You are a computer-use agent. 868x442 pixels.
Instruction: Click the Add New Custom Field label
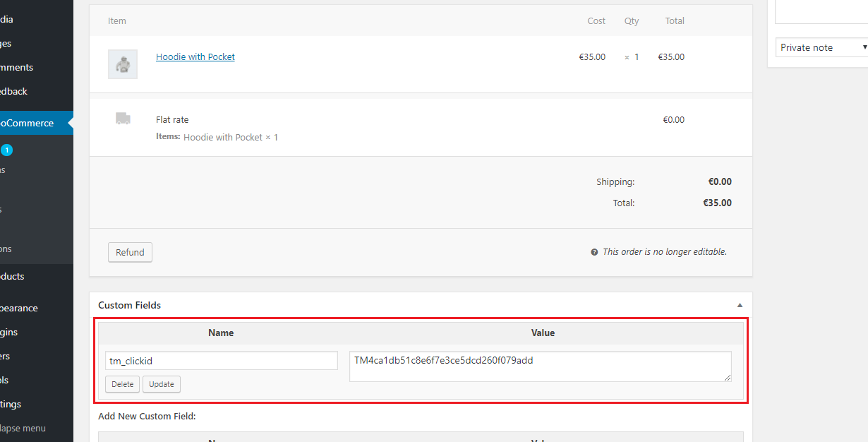[147, 416]
